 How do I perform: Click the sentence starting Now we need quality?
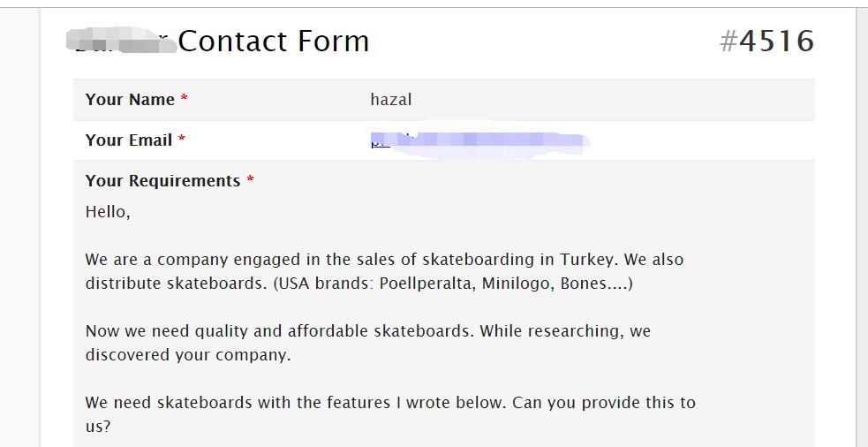[x=280, y=331]
